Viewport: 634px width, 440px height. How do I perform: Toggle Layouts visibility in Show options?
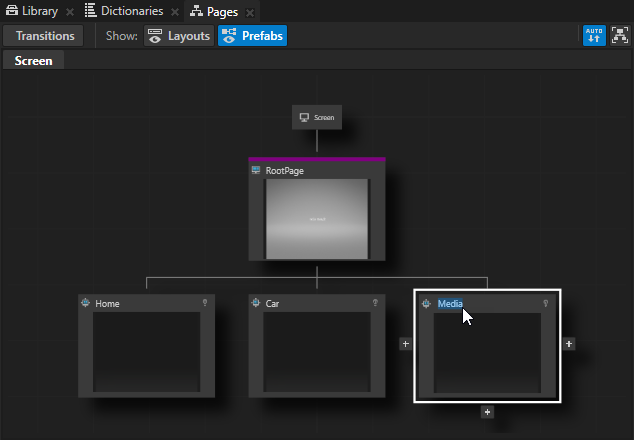[x=179, y=36]
